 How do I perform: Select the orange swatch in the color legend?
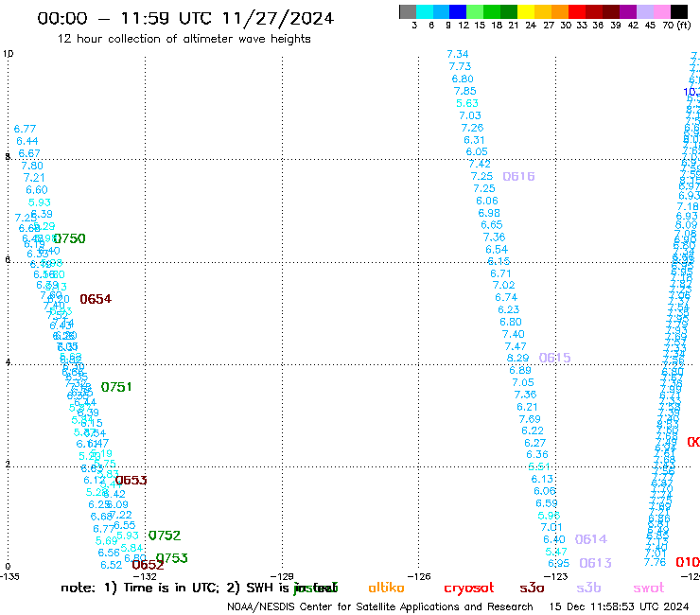tap(560, 11)
